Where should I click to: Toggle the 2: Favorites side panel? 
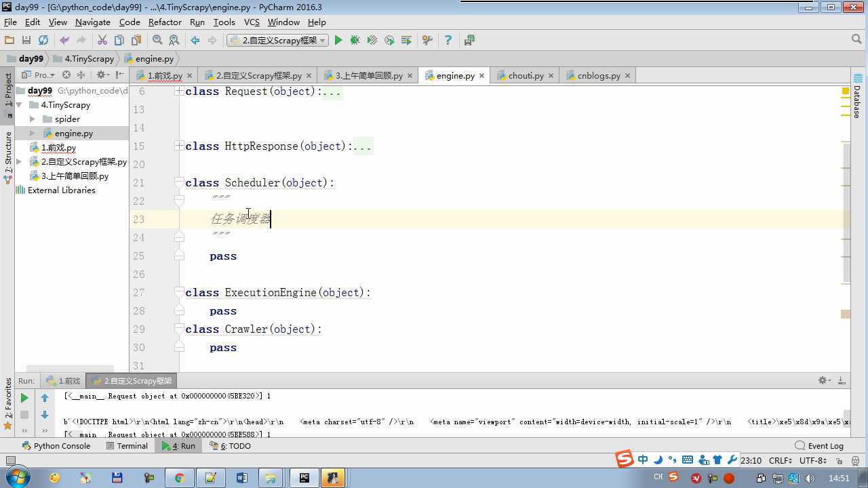pyautogui.click(x=8, y=404)
